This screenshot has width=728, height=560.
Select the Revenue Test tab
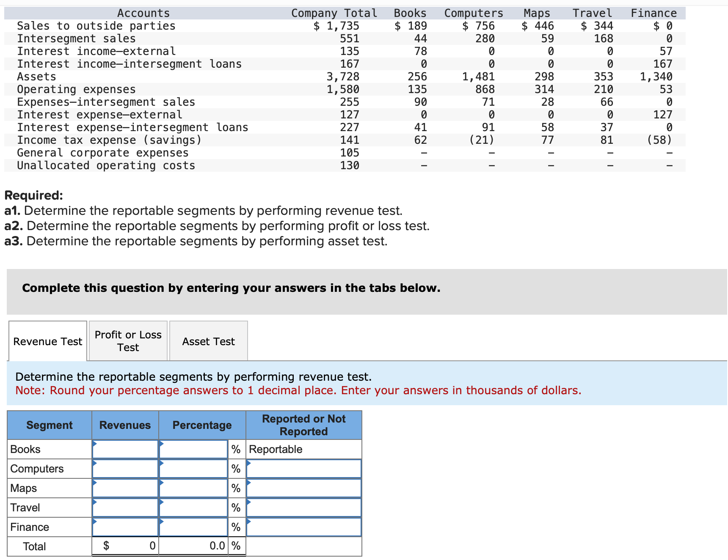(x=47, y=340)
